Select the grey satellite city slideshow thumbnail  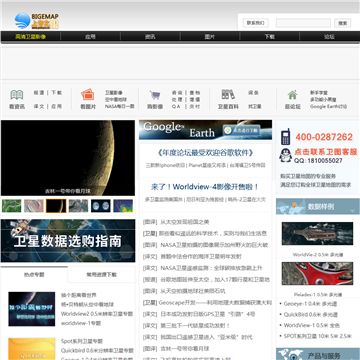[x=78, y=206]
